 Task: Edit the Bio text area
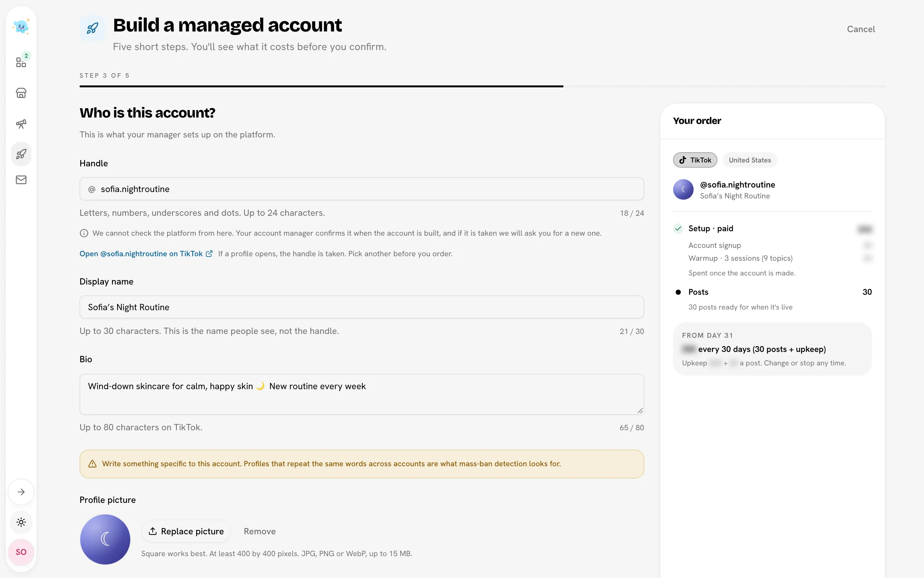362,394
